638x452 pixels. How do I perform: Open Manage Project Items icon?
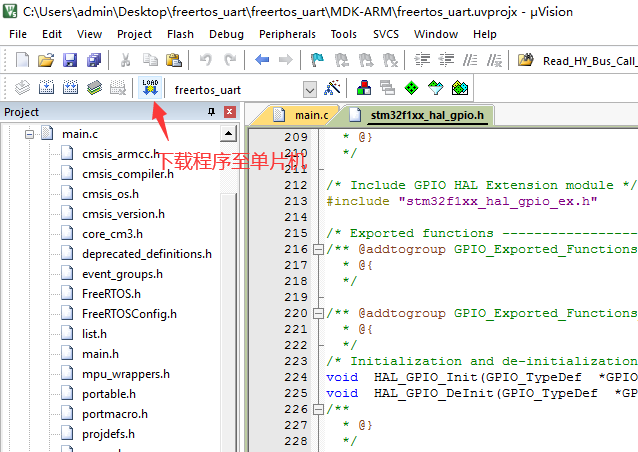click(x=364, y=87)
